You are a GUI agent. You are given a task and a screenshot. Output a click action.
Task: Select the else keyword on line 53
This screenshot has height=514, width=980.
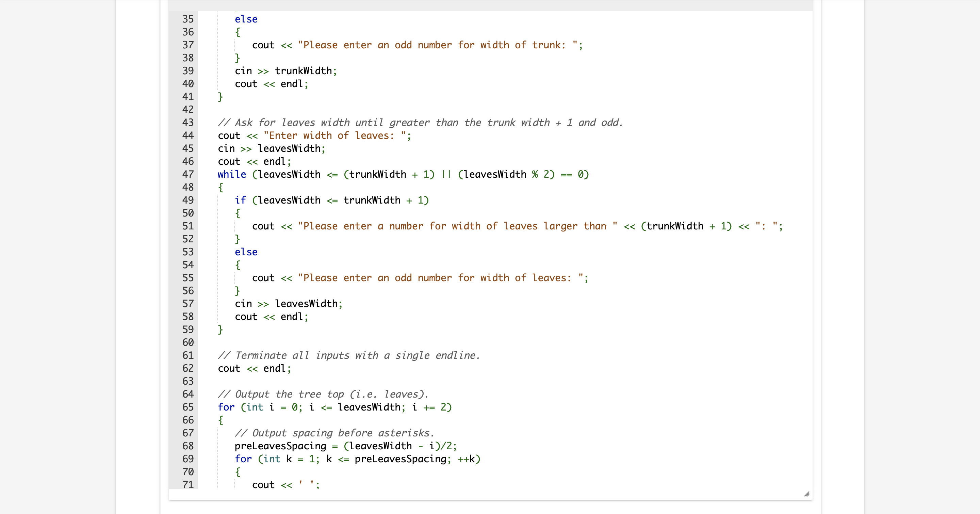click(x=246, y=252)
